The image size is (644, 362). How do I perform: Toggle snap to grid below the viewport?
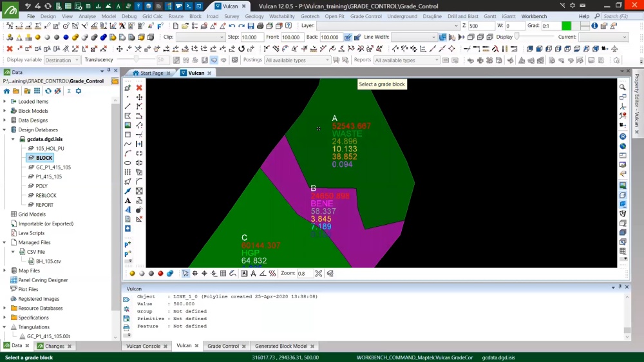[195, 273]
